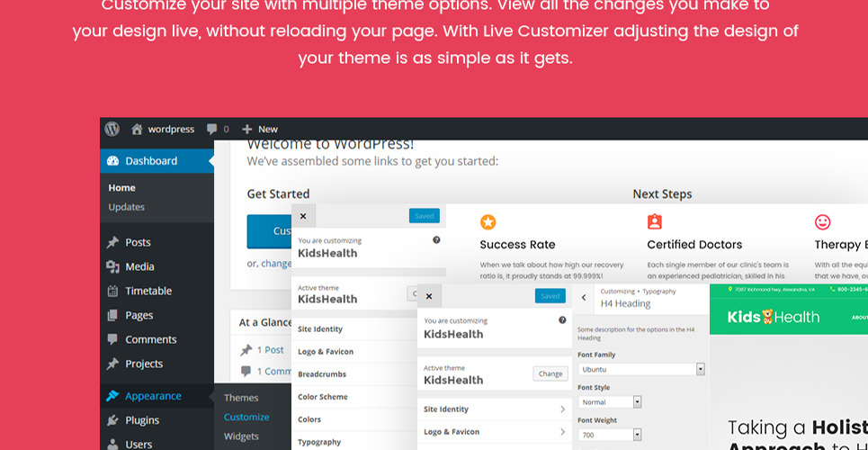Click the Dashboard gauge icon
This screenshot has height=450, width=868.
(x=113, y=161)
